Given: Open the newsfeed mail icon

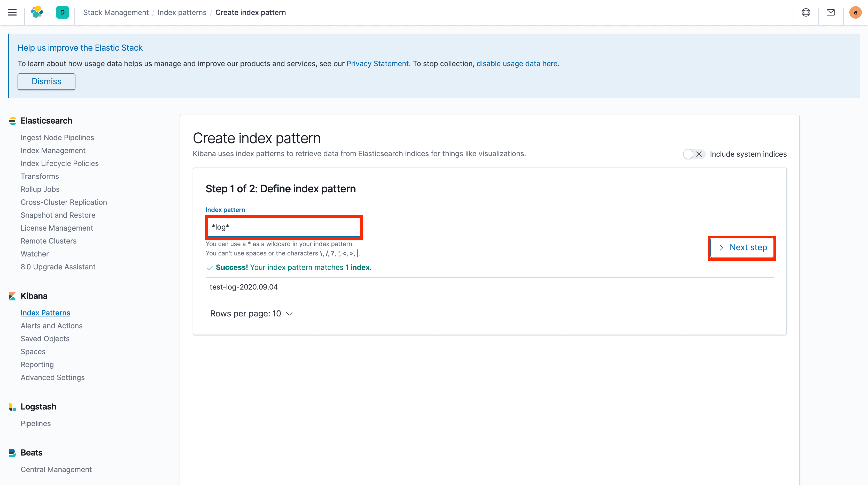Looking at the screenshot, I should [x=831, y=12].
